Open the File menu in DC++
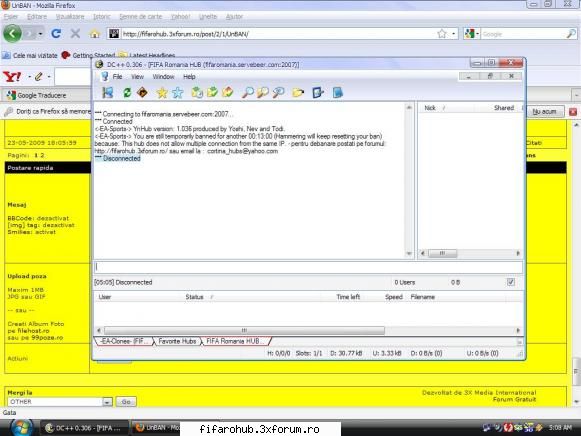581x436 pixels. pyautogui.click(x=117, y=77)
